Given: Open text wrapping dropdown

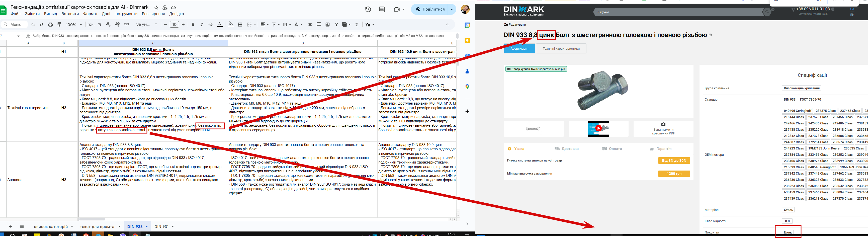Looking at the screenshot, I should pos(287,25).
